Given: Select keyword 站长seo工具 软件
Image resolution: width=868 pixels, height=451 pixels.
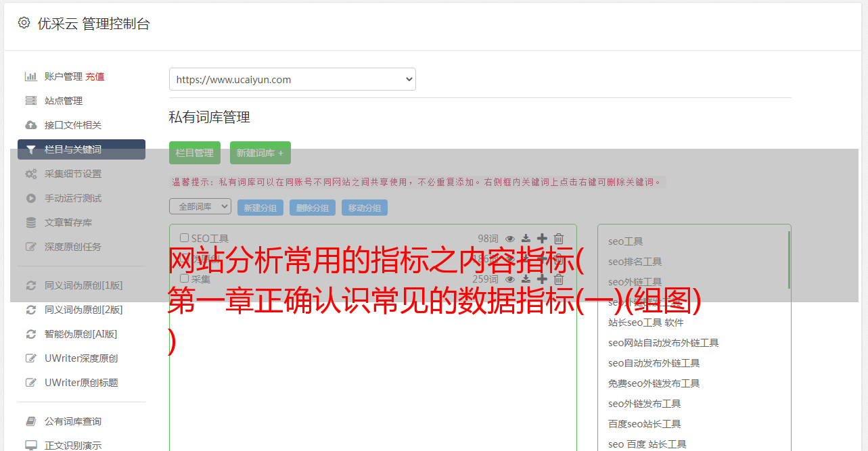Looking at the screenshot, I should coord(646,323).
